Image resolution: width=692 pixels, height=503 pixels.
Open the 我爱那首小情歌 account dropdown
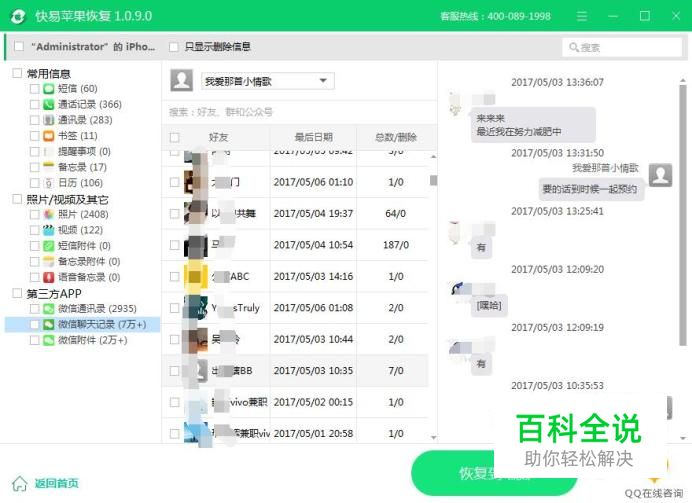[x=267, y=81]
